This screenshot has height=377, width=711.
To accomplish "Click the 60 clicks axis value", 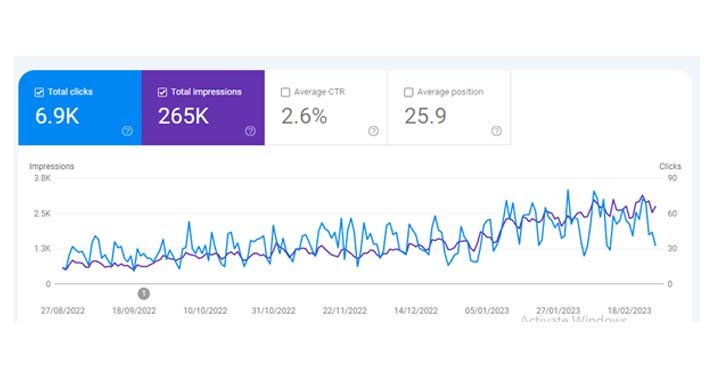I will (x=672, y=213).
